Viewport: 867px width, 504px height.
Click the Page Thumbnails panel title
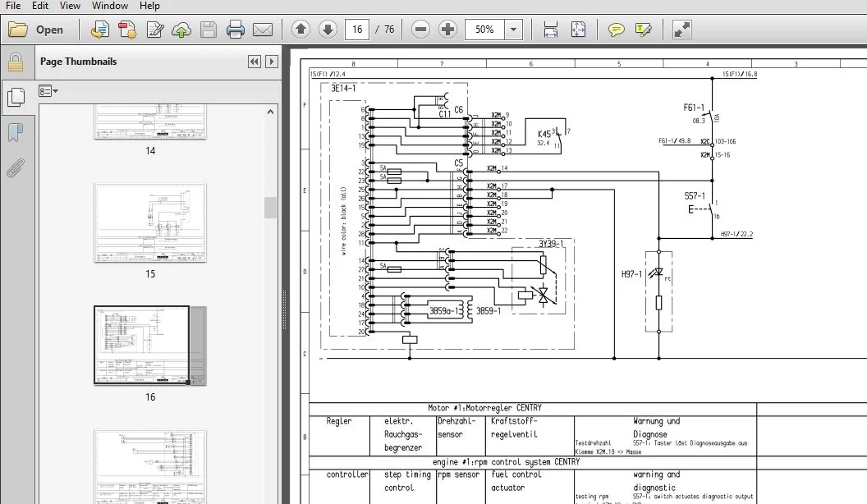click(x=79, y=62)
